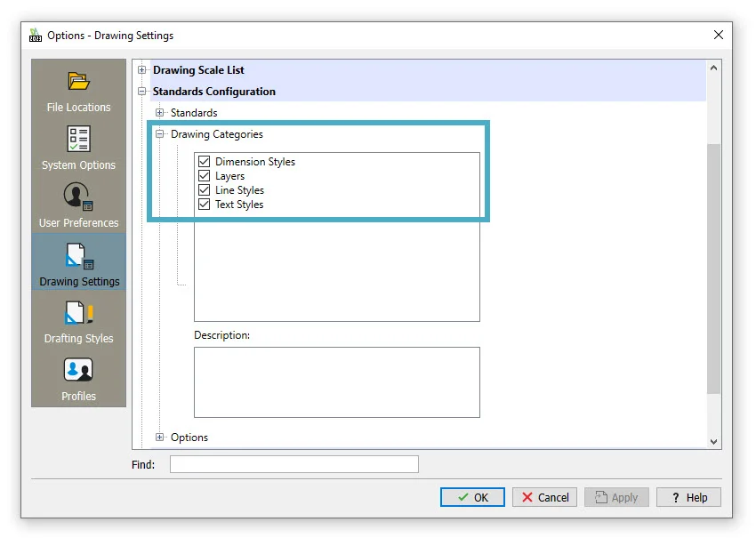Expand the Options tree node
756x538 pixels.
pos(160,438)
